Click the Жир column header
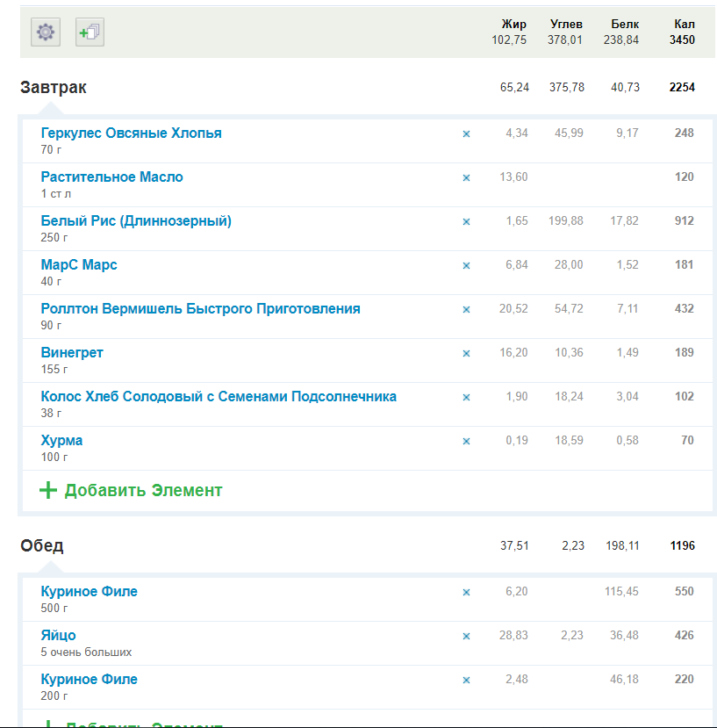This screenshot has width=717, height=728. coord(513,25)
